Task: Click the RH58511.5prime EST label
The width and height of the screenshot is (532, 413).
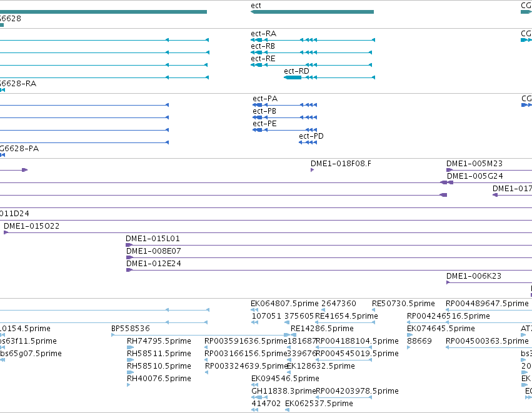Action: (x=159, y=354)
